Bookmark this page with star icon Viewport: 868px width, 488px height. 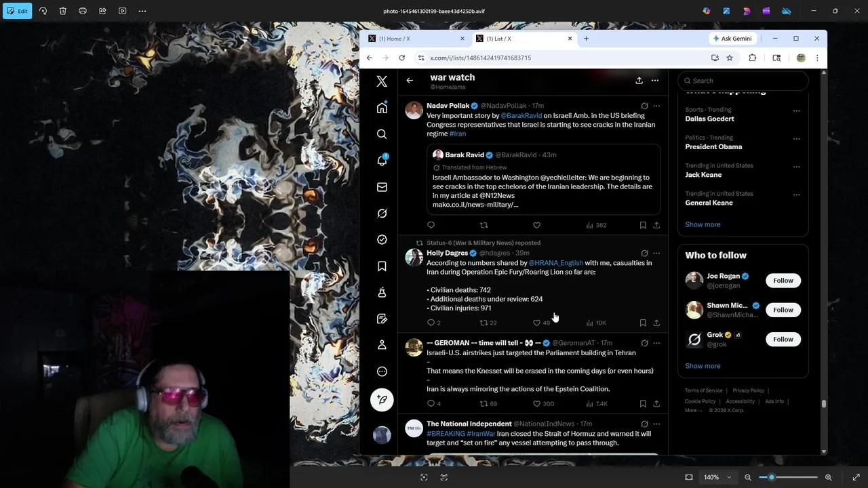730,58
